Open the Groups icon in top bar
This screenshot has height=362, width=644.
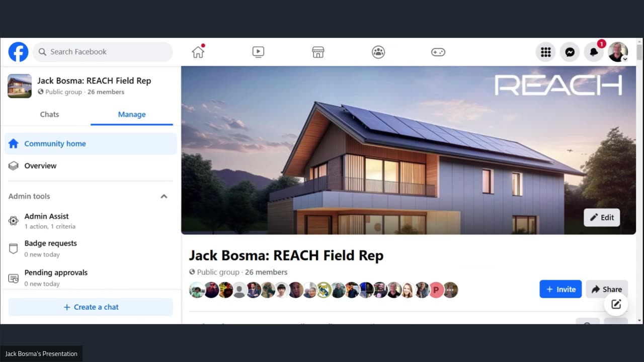(x=378, y=52)
